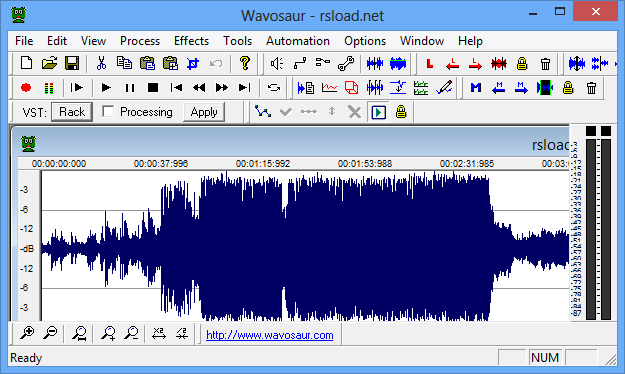The width and height of the screenshot is (625, 374).
Task: Open the Process menu
Action: point(140,41)
